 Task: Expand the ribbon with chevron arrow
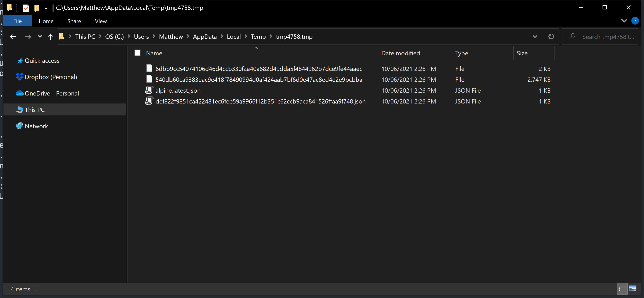(624, 21)
